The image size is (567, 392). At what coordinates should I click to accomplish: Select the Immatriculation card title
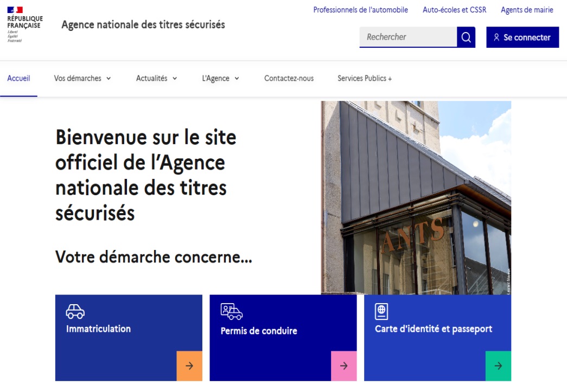tap(98, 329)
